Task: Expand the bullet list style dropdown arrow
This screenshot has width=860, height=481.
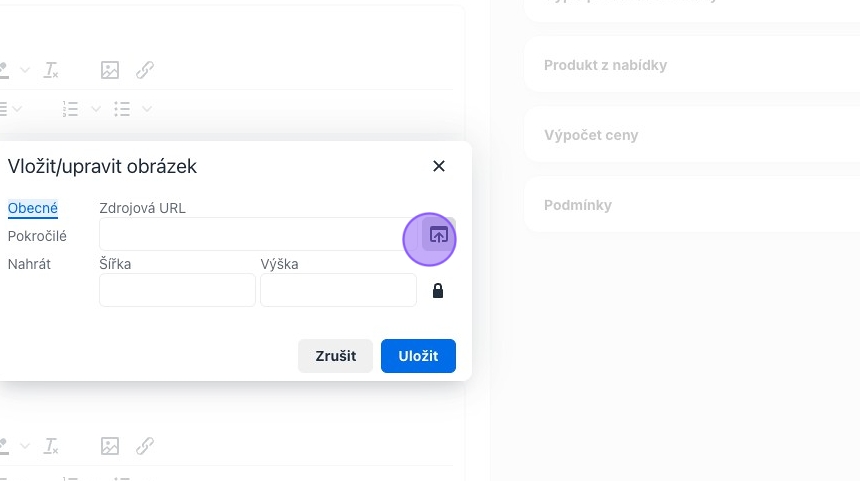Action: click(x=147, y=109)
